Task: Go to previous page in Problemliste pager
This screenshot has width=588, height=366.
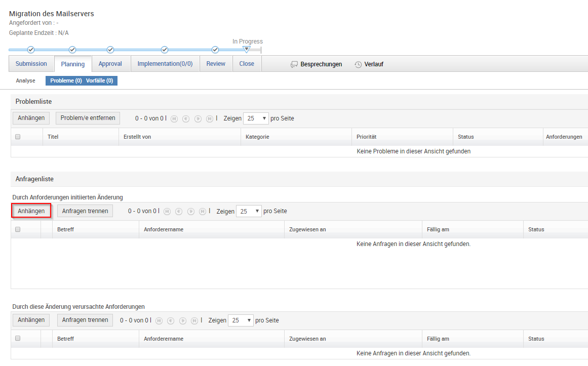Action: pyautogui.click(x=186, y=119)
